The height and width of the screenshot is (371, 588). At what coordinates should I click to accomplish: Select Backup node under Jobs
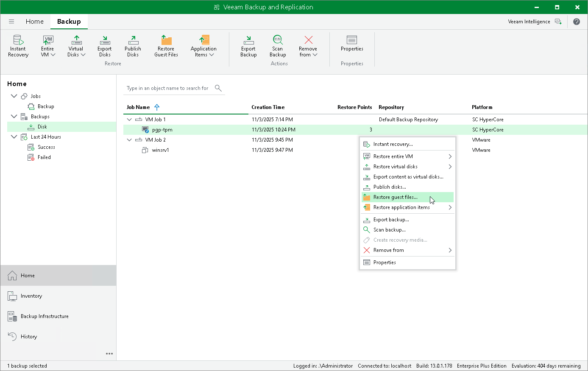tap(46, 106)
